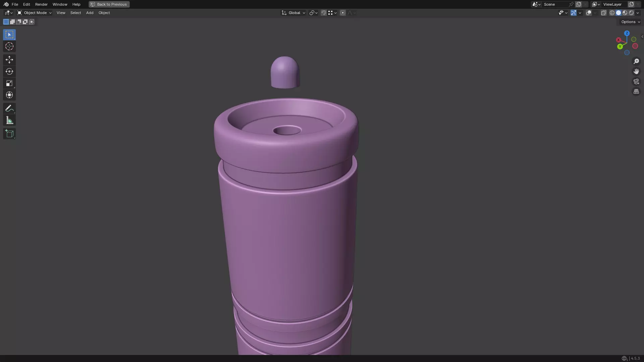The image size is (644, 362).
Task: Switch to Rendered viewport shading
Action: tap(631, 13)
